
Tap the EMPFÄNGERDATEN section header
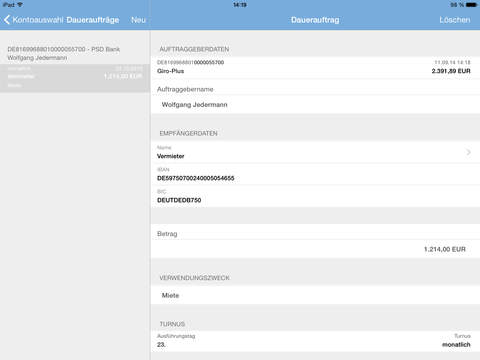(188, 133)
